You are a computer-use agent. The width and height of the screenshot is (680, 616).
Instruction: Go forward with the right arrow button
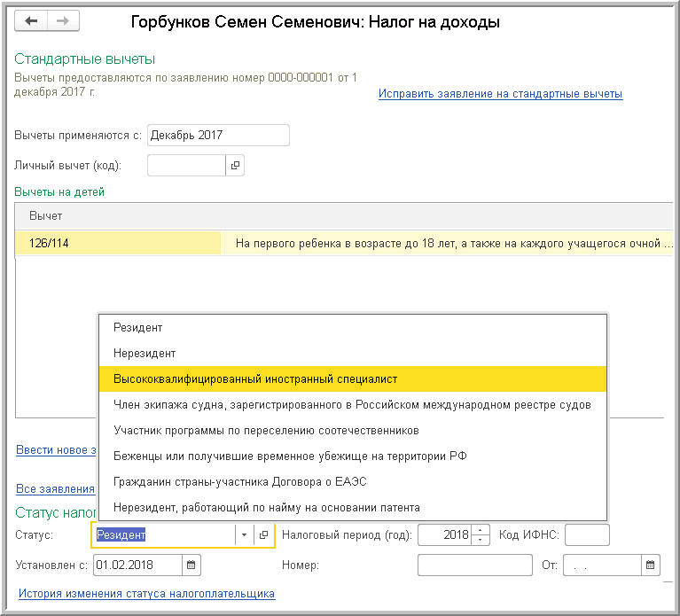(63, 20)
